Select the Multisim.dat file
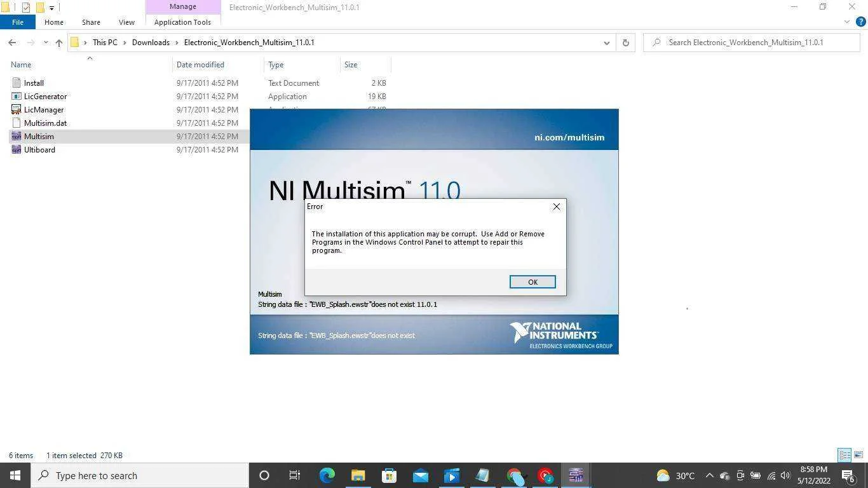This screenshot has width=868, height=488. click(x=45, y=123)
